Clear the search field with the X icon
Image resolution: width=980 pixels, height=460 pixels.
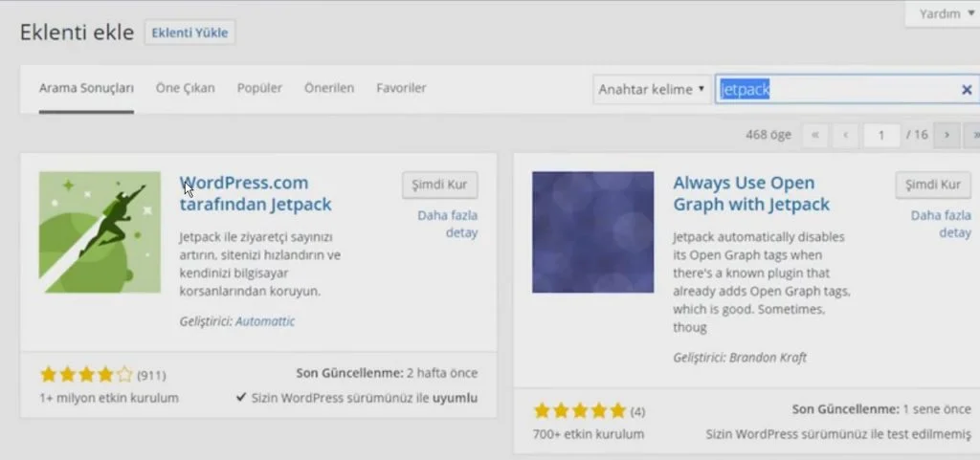click(x=967, y=90)
